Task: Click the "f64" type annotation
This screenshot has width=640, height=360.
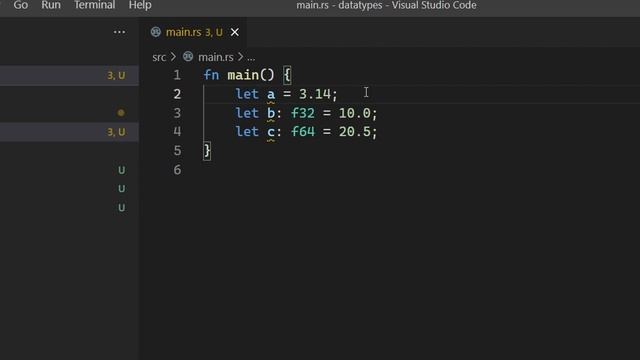Action: 303,131
